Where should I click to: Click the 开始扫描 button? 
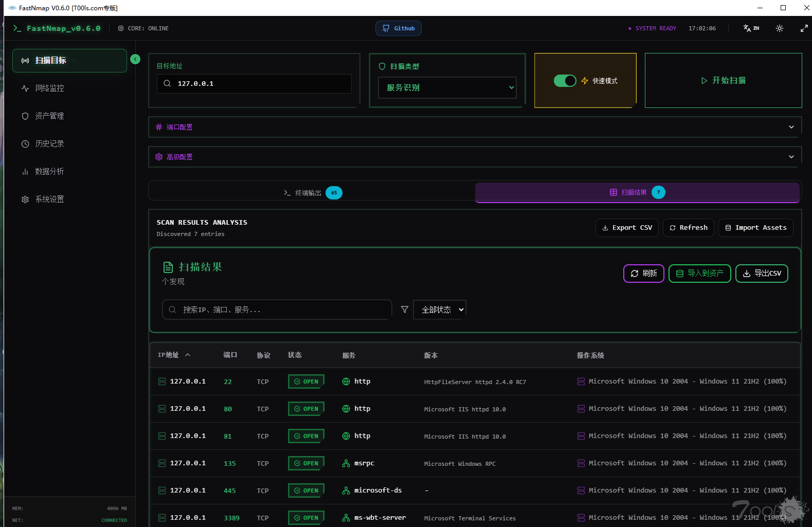(723, 81)
